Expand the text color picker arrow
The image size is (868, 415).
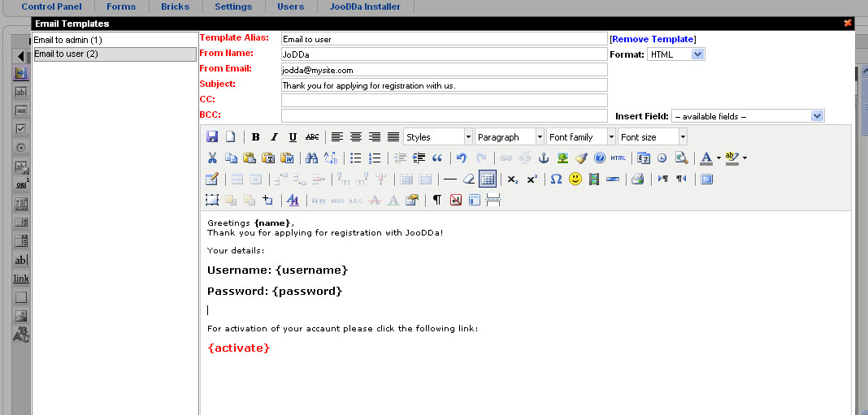[718, 158]
